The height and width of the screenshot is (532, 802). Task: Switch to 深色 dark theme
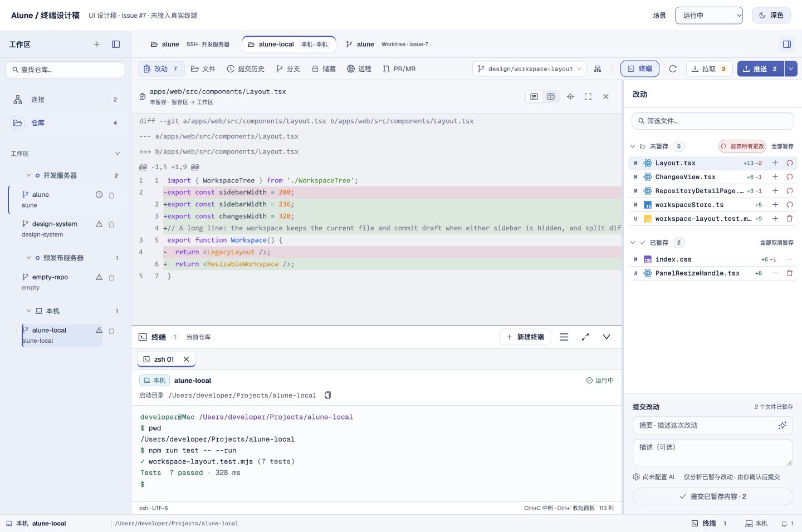(771, 16)
